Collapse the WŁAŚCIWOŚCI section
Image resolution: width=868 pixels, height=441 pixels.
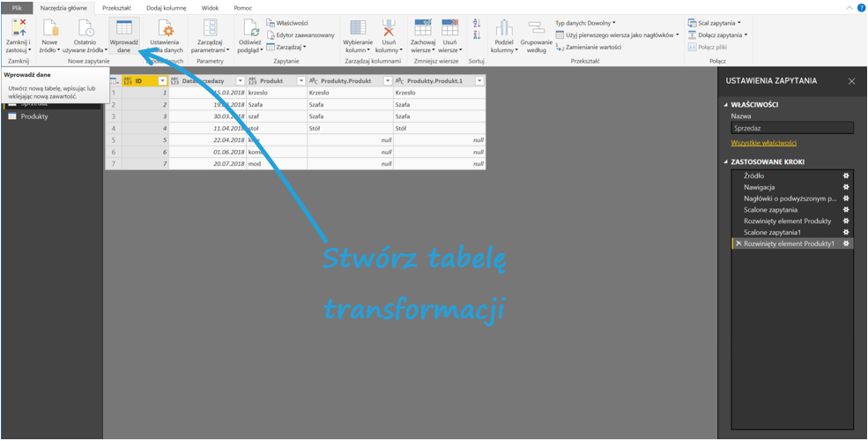725,105
